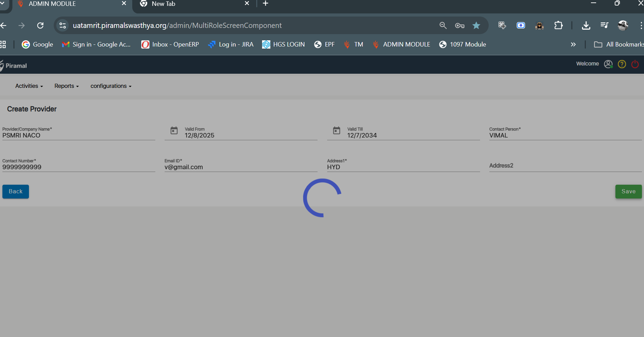Open the browser downloads icon
Viewport: 644px width, 337px height.
tap(586, 25)
